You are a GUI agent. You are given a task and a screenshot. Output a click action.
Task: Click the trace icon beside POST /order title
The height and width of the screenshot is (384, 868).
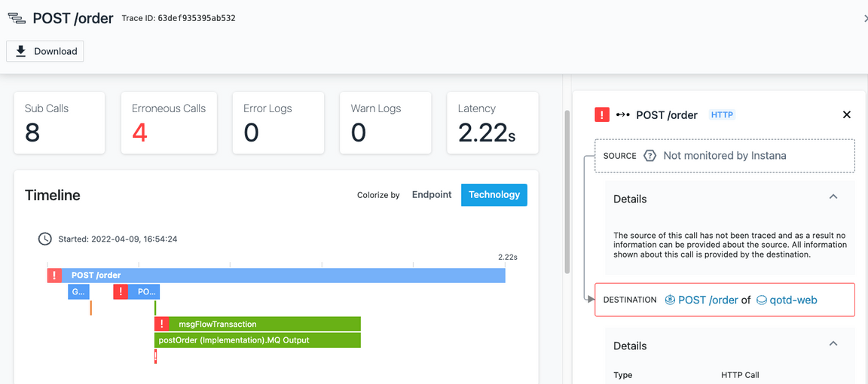coord(17,18)
